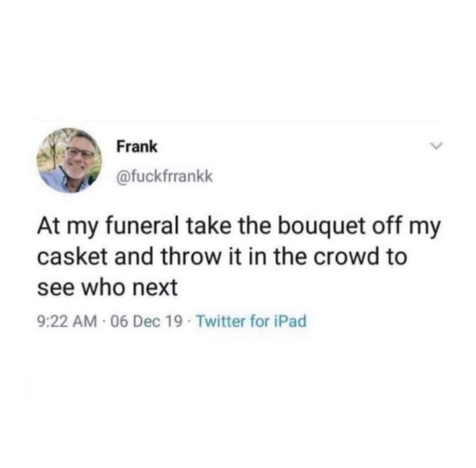Click the word At starting the tweet
Screen dimensions: 476x468
[x=48, y=227]
